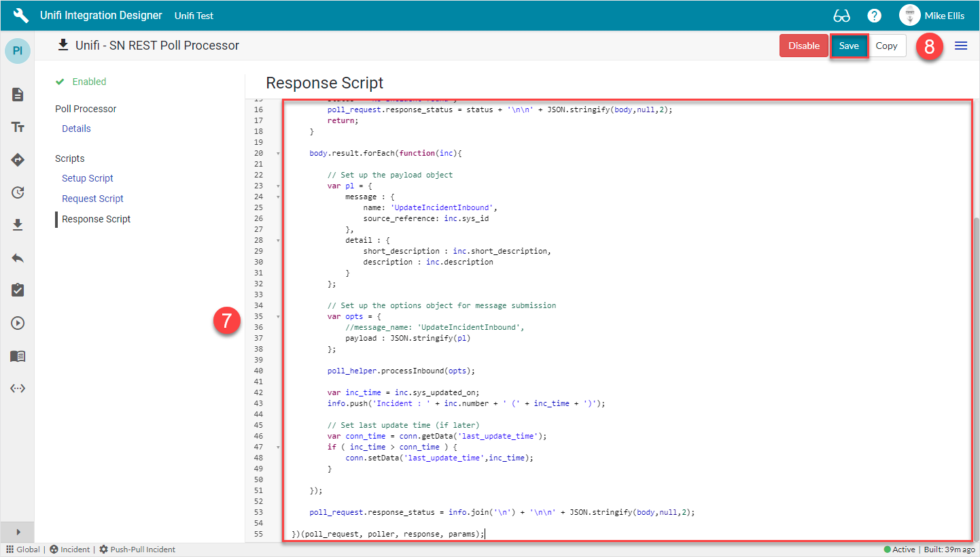980x557 pixels.
Task: Click the code editor vertical scrollbar
Action: coord(976,374)
